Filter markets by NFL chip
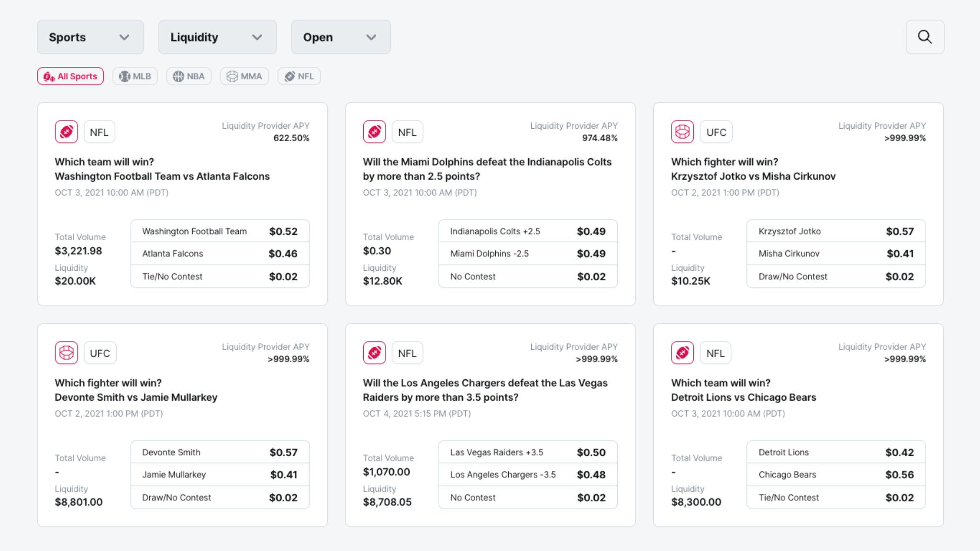This screenshot has width=980, height=551. [299, 76]
